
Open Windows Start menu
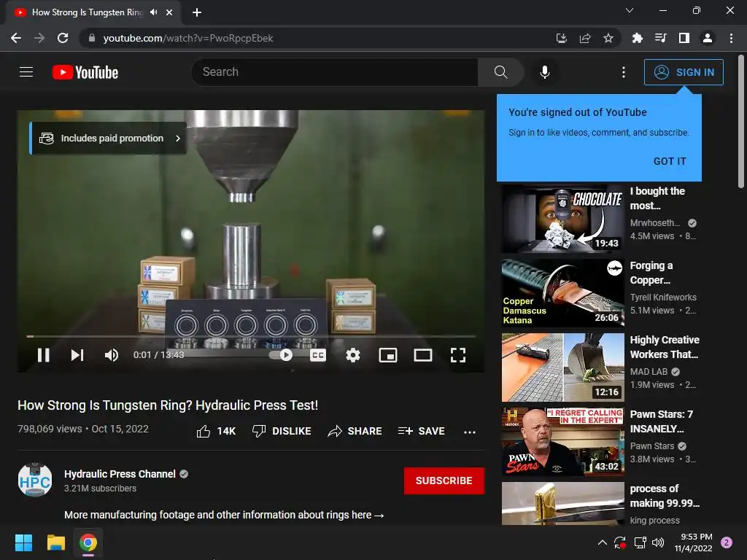[x=23, y=542]
